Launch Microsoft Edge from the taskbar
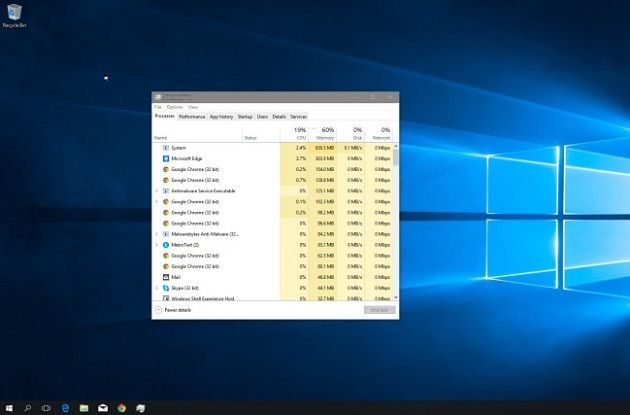This screenshot has width=630, height=415. coord(65,408)
